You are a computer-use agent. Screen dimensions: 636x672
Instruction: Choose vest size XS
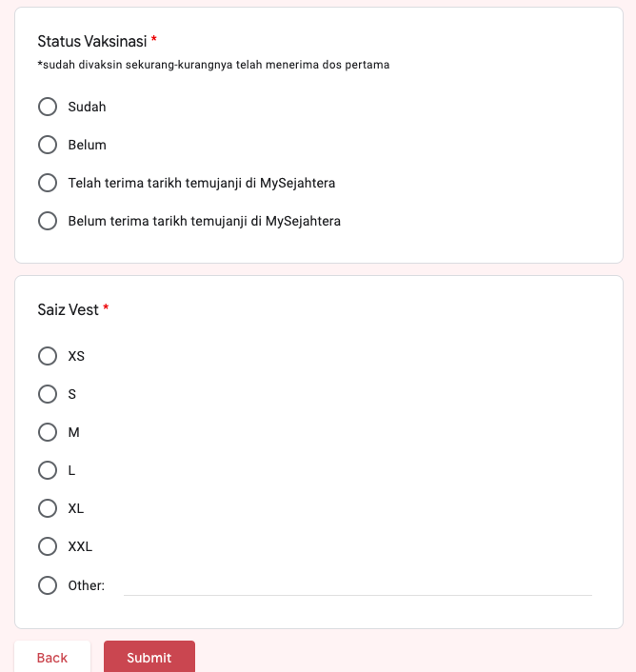(48, 356)
